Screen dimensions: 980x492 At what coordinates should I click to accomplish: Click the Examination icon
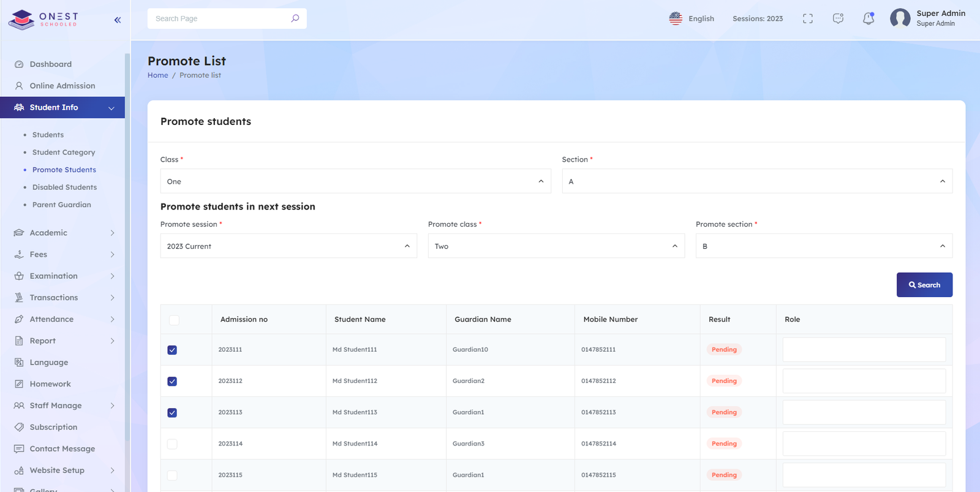pos(19,276)
